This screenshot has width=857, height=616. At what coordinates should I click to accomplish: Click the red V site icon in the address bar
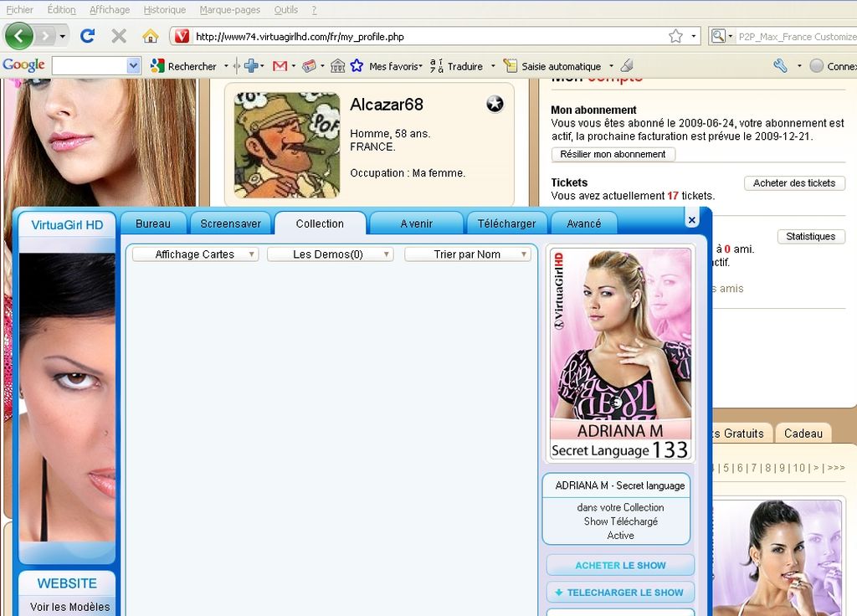click(x=182, y=37)
